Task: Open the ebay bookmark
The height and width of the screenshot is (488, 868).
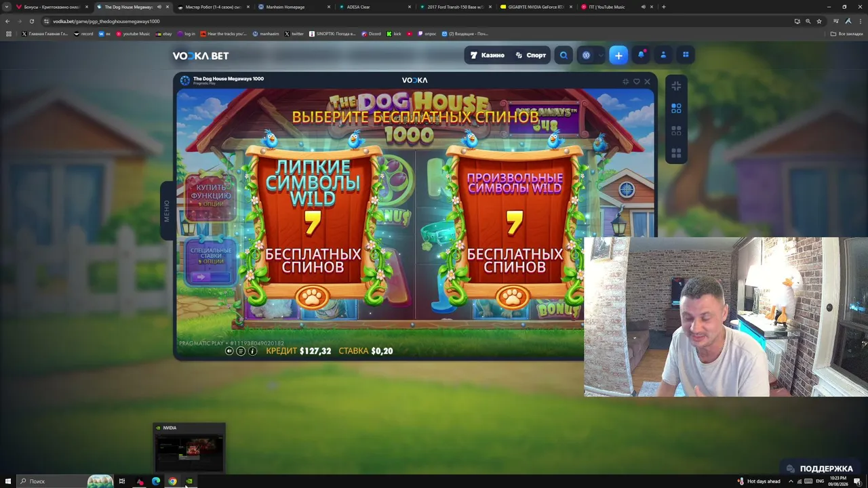Action: 165,34
